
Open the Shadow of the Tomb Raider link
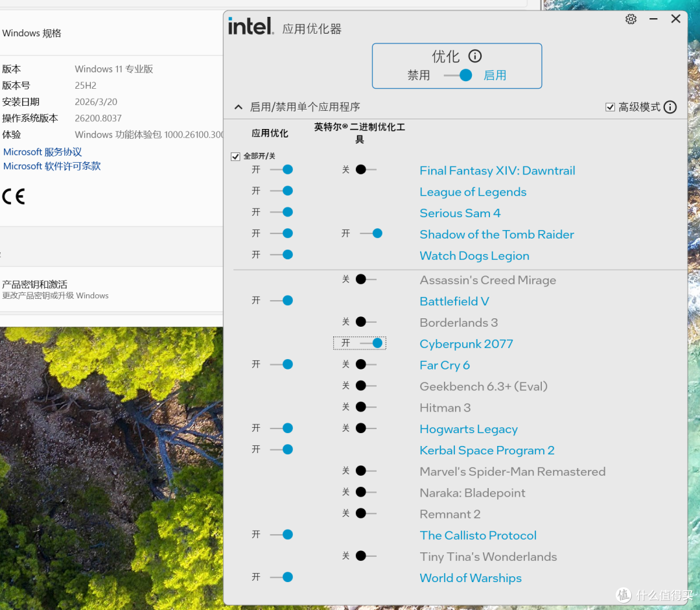pos(496,235)
